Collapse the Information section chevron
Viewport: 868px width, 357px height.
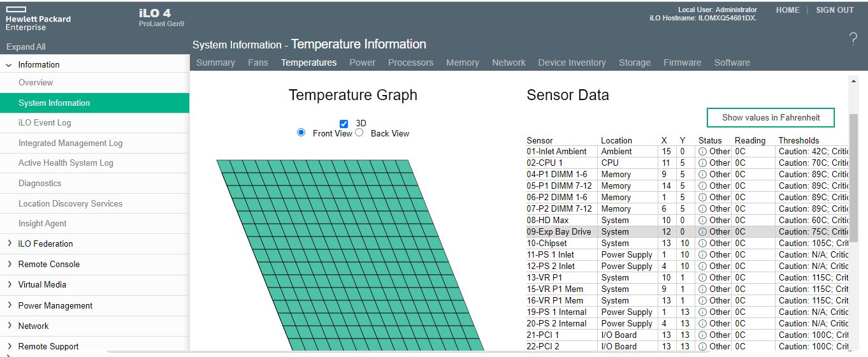coord(9,65)
